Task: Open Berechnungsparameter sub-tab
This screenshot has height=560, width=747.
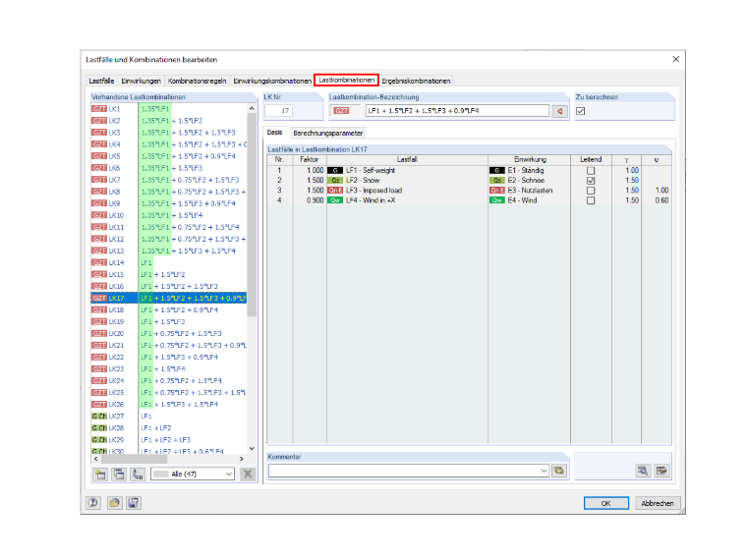Action: (x=327, y=133)
